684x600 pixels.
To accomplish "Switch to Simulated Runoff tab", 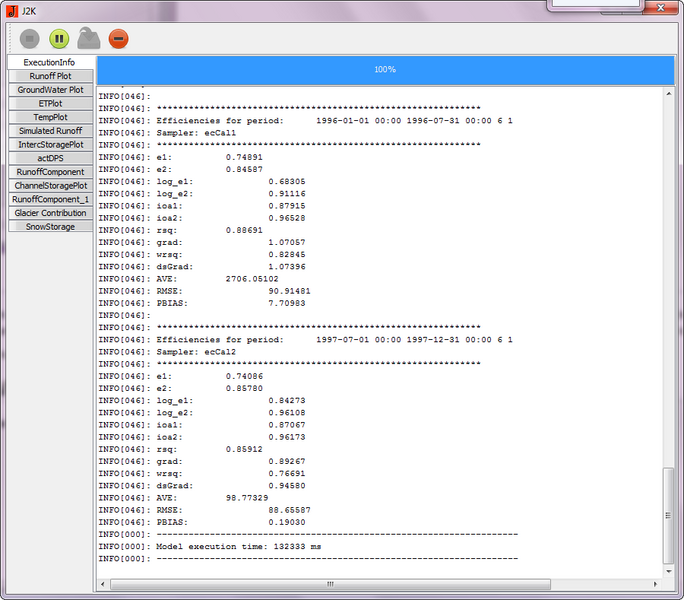I will point(50,131).
